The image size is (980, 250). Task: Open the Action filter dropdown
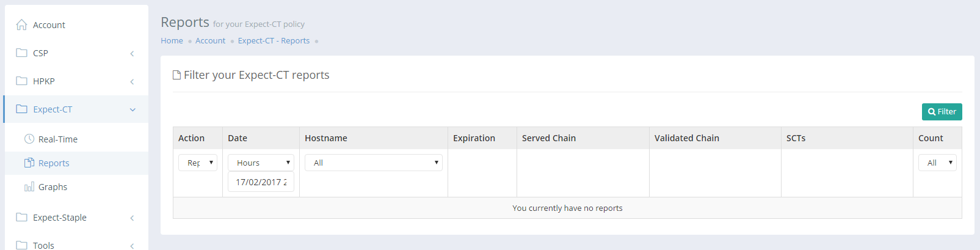click(x=198, y=163)
